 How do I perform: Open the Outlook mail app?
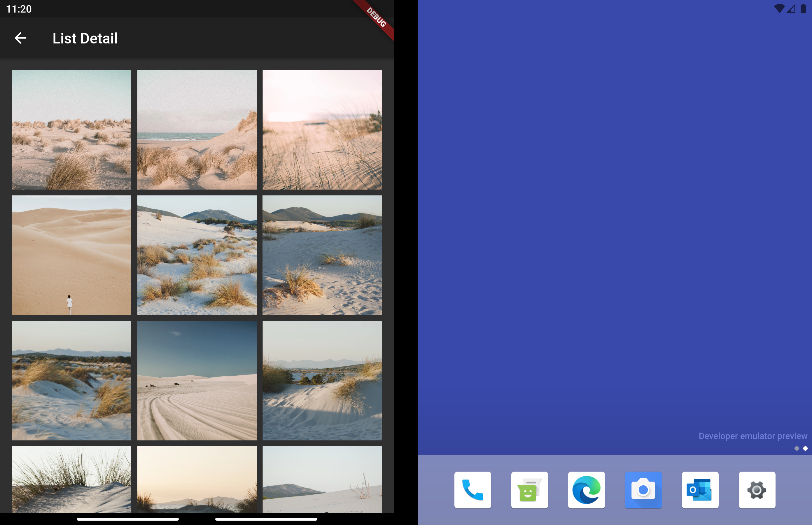(x=700, y=490)
